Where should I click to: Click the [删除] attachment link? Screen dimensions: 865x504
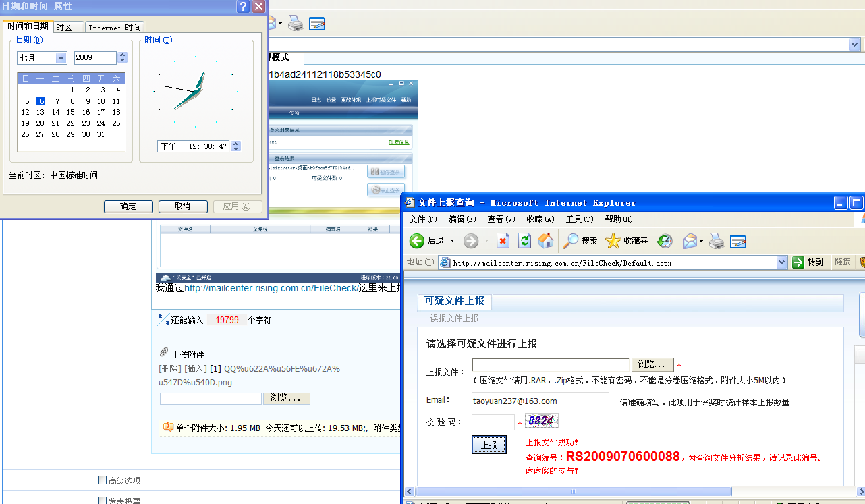(169, 368)
